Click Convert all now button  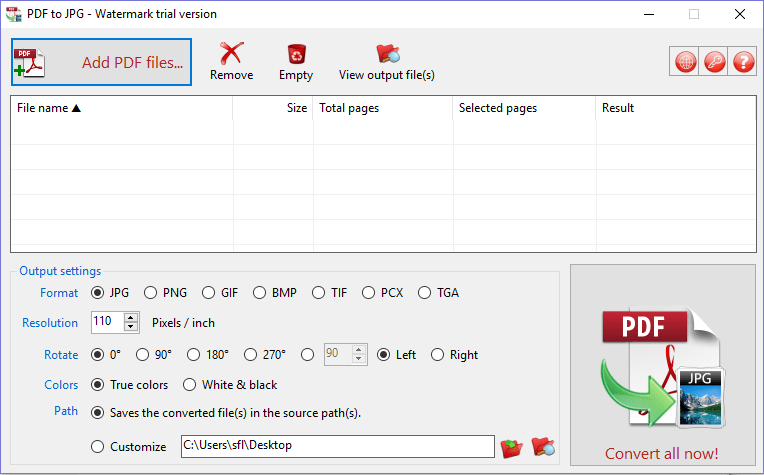(663, 365)
